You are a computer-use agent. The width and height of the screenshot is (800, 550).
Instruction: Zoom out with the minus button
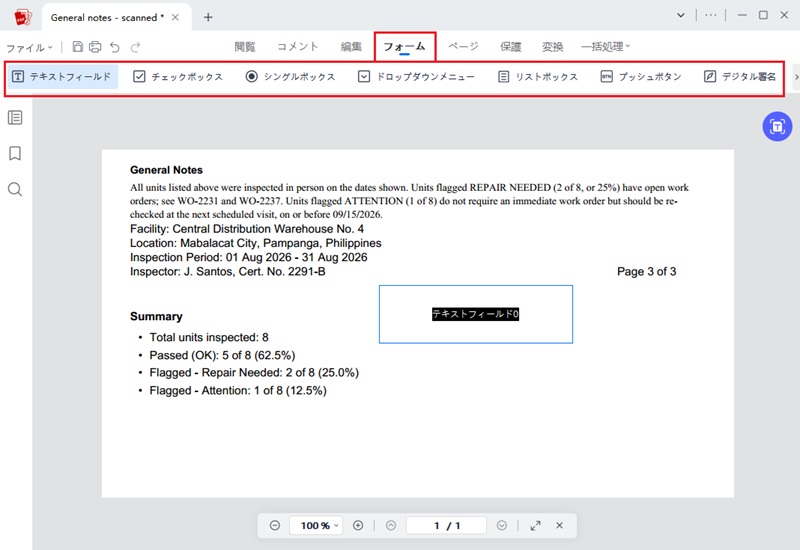pyautogui.click(x=274, y=526)
